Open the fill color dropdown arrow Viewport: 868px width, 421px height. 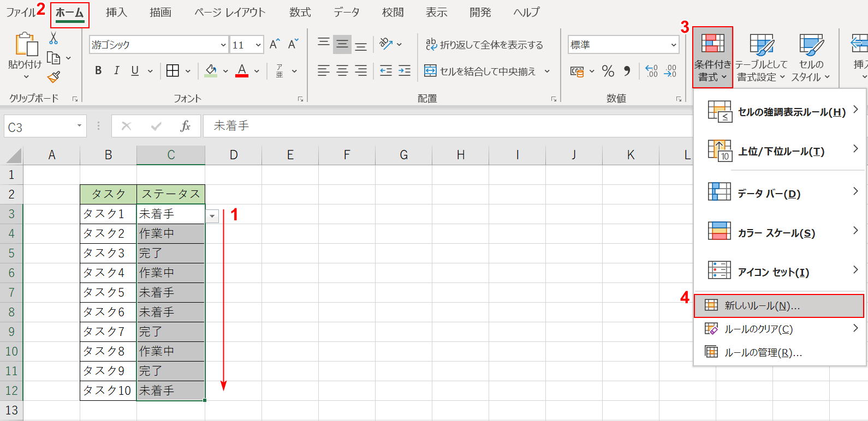pyautogui.click(x=225, y=71)
